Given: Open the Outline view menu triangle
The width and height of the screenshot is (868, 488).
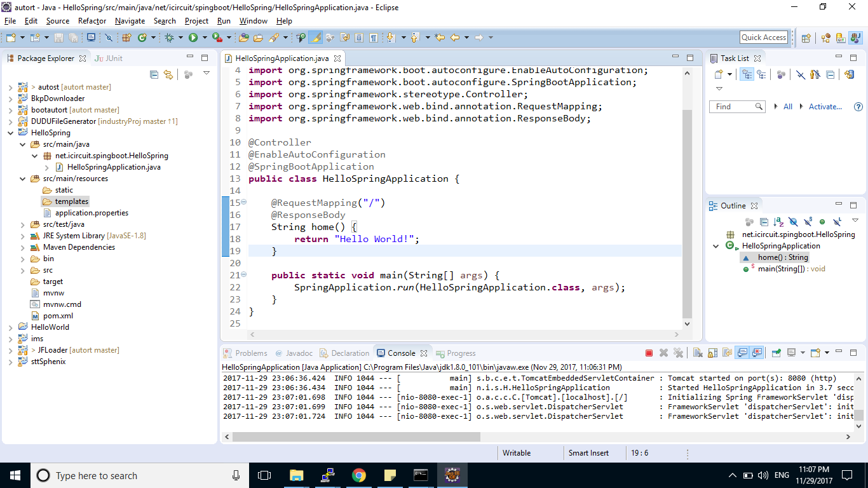Looking at the screenshot, I should [855, 220].
